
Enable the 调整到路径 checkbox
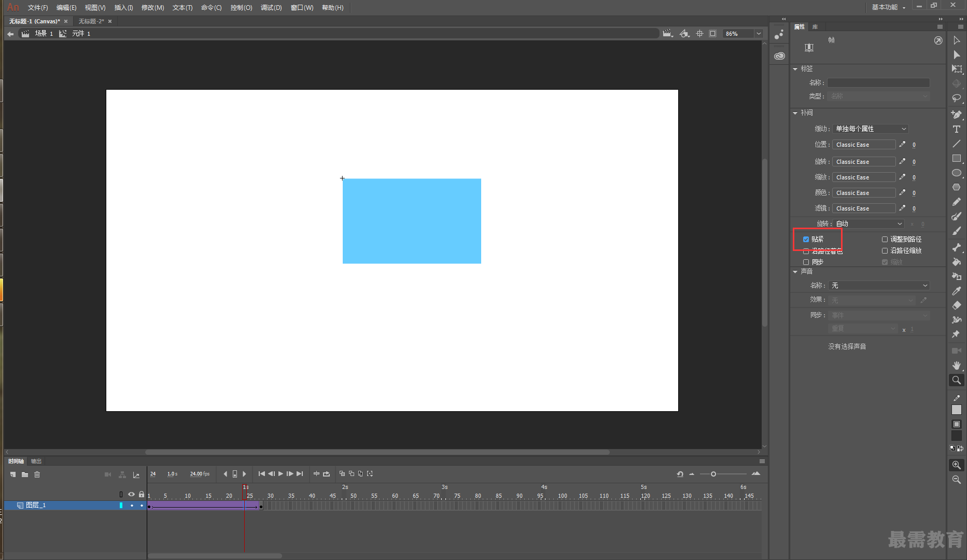coord(885,239)
